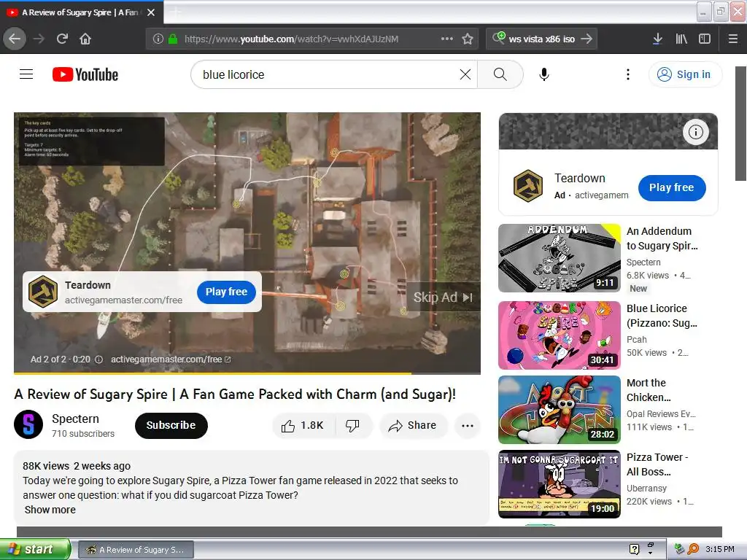Click the Teardown logo in video overlay ad
The image size is (747, 560).
(43, 292)
